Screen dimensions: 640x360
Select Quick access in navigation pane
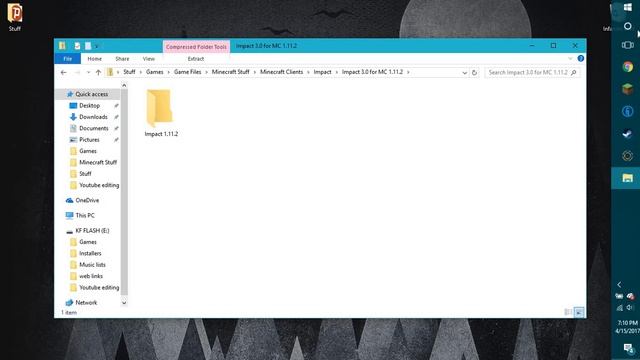[87, 94]
